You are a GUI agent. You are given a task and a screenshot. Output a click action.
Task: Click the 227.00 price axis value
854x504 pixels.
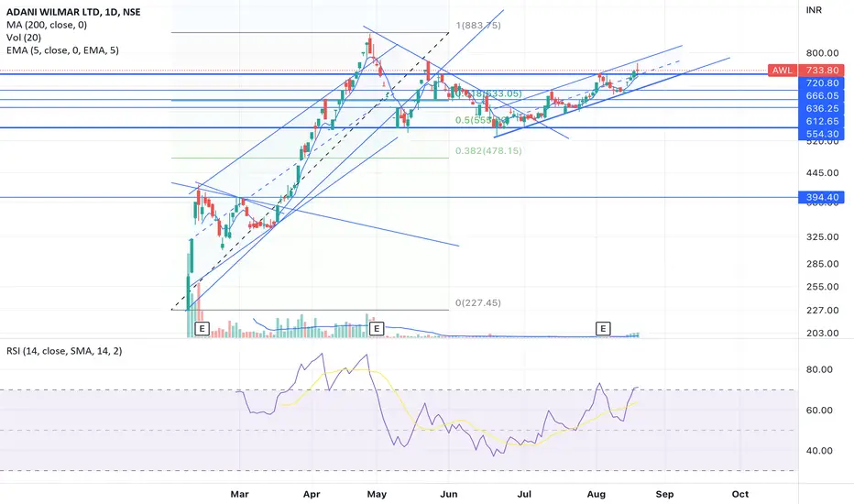(823, 310)
